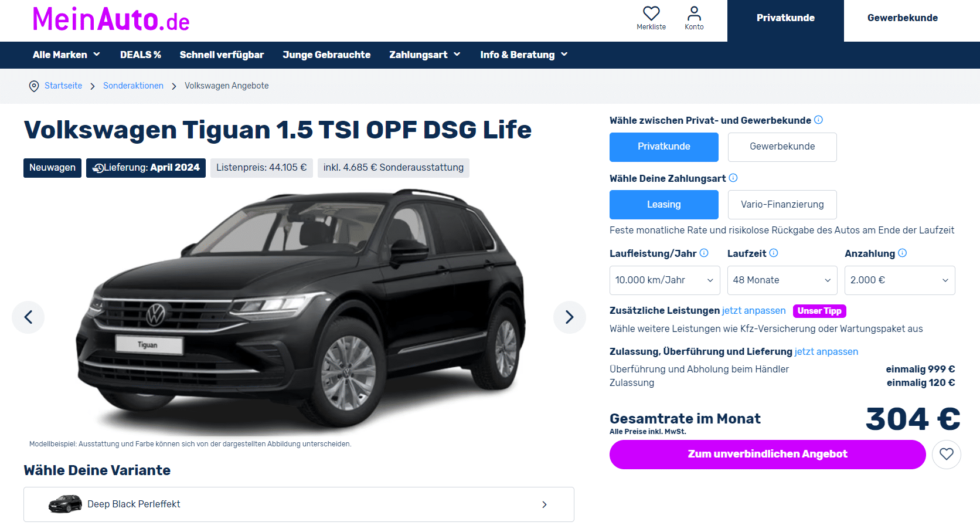This screenshot has height=532, width=980.
Task: Open the Merkliste heart icon
Action: coord(651,13)
